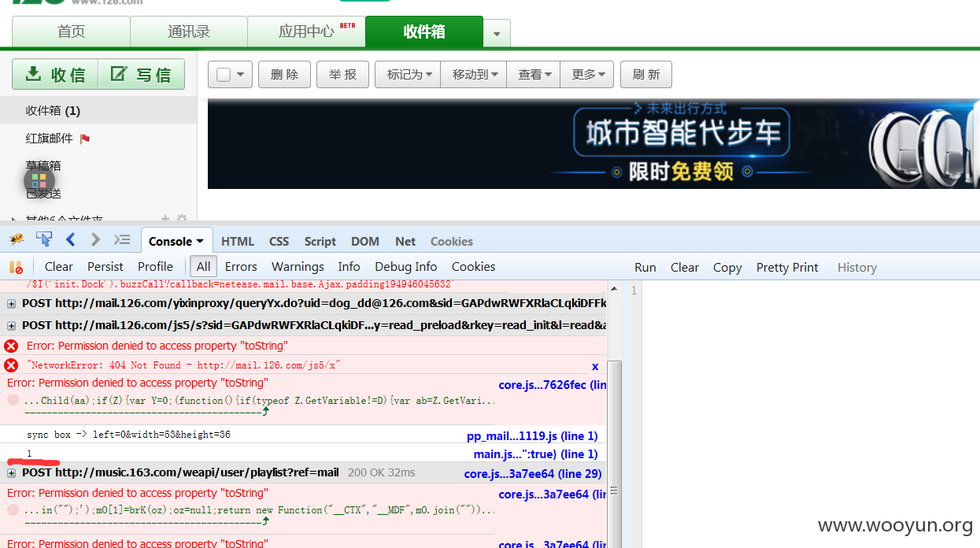
Task: Click Clear in the command editor toolbar
Action: tap(685, 268)
